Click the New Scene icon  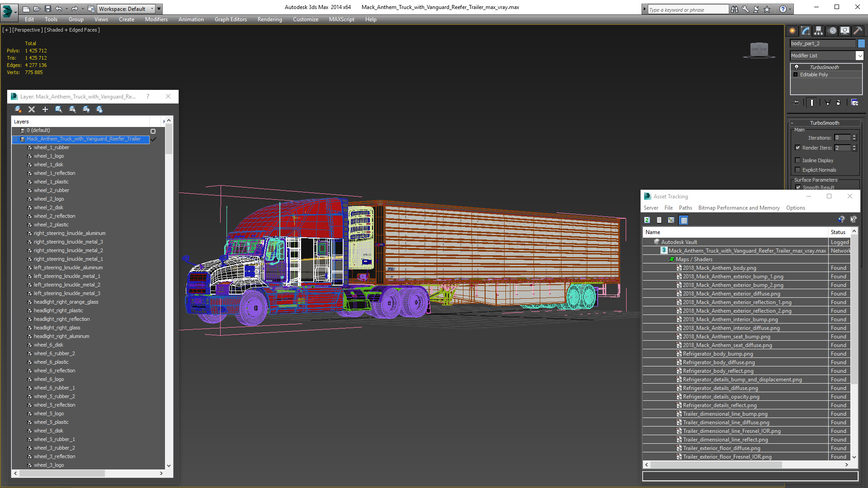(x=26, y=9)
